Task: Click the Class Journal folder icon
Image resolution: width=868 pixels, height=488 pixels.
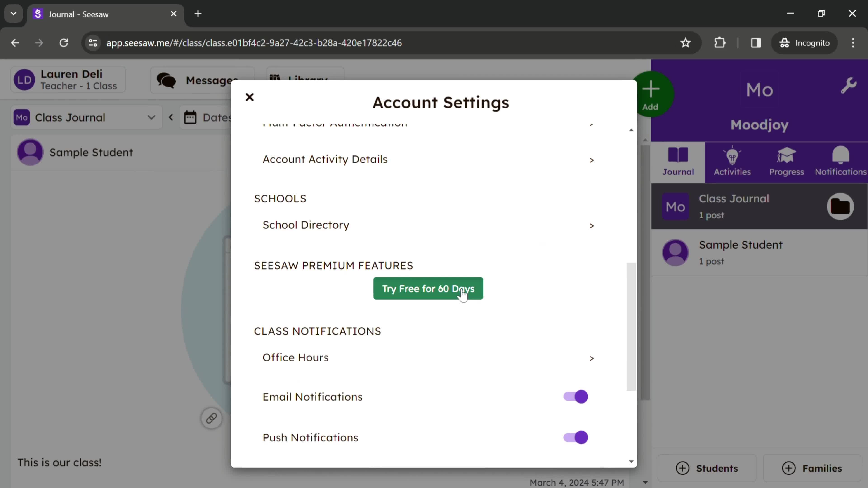Action: [841, 206]
